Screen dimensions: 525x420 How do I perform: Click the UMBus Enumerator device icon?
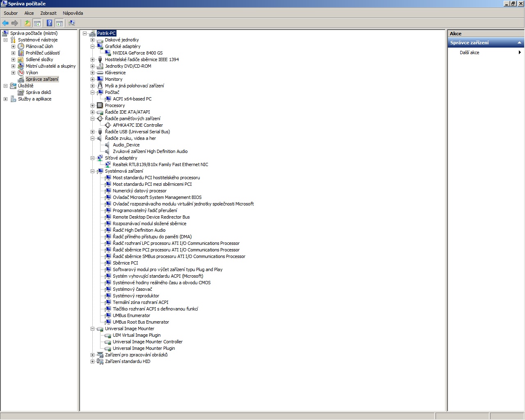tap(108, 315)
